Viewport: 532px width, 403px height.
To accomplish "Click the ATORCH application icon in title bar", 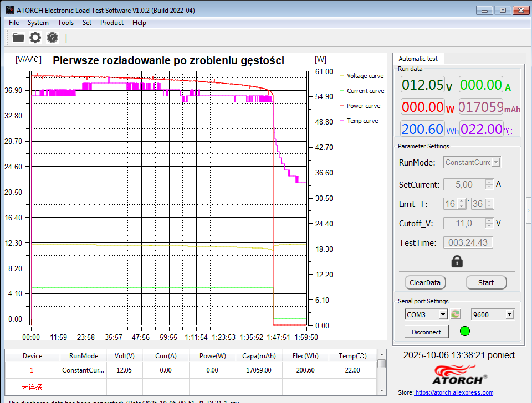I will click(10, 10).
